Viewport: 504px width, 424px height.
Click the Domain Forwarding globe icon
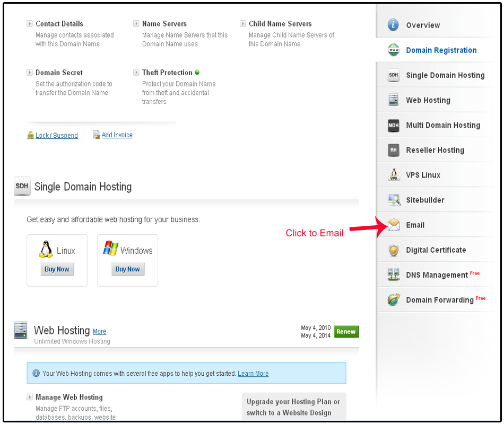(393, 300)
